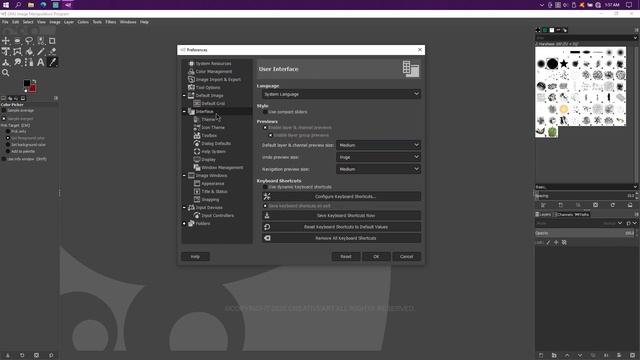
Task: Select the green pepper brush thumbnail
Action: click(552, 132)
